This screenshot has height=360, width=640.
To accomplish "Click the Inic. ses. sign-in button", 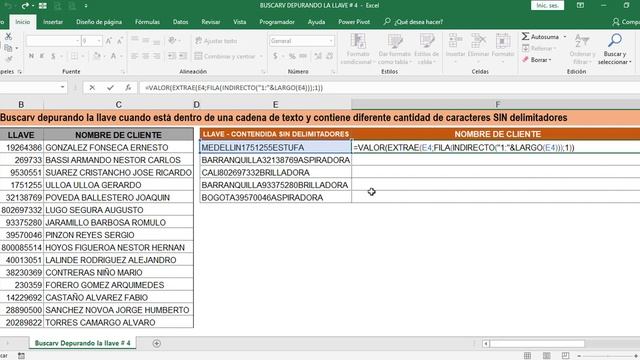I will (547, 5).
